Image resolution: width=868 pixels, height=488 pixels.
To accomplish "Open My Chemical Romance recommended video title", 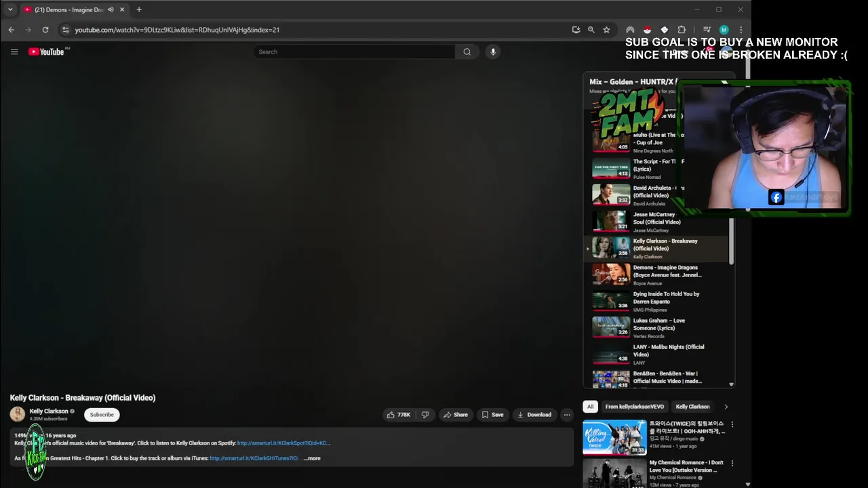I will click(687, 466).
